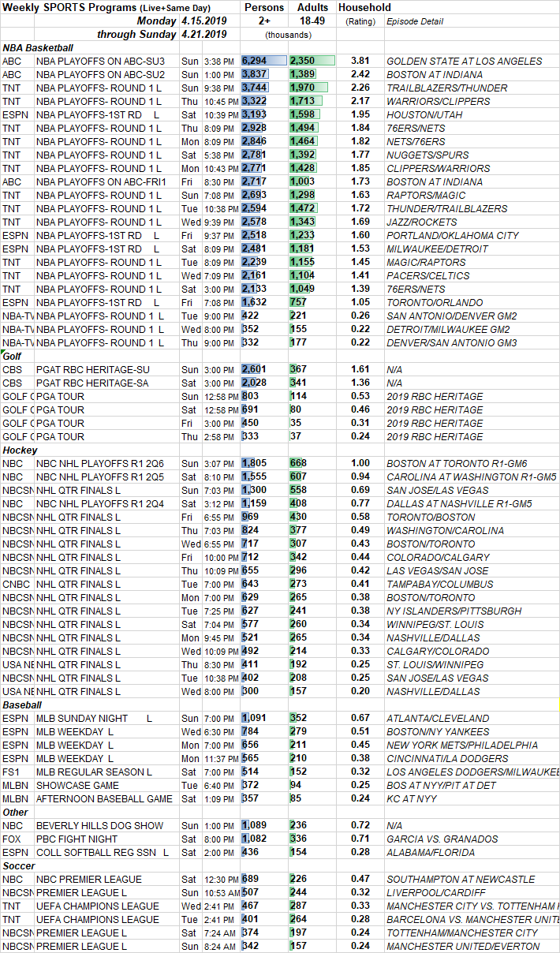Select the 'NBA Basketball' section heading
The image size is (560, 953).
[38, 47]
